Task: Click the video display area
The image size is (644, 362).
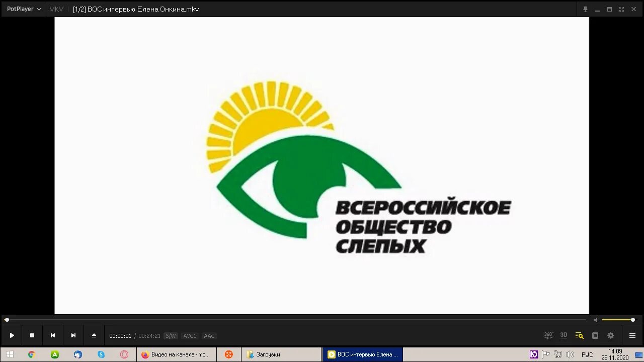Action: 321,165
